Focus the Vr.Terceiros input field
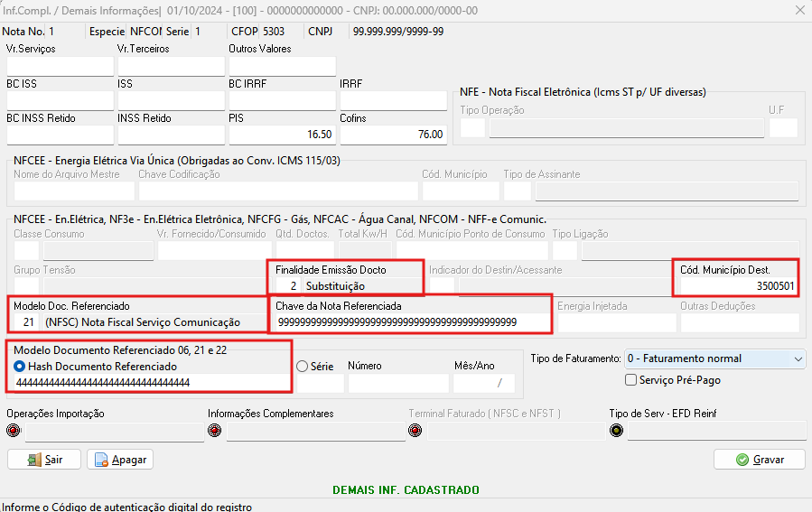 (172, 66)
